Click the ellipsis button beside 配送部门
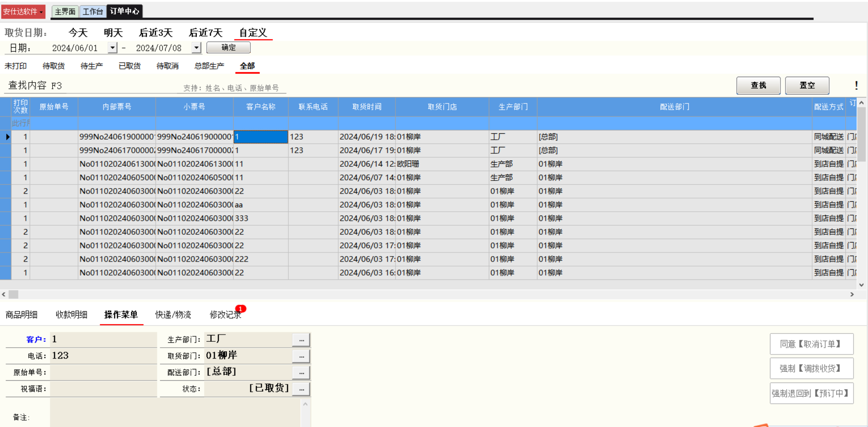 coord(301,373)
